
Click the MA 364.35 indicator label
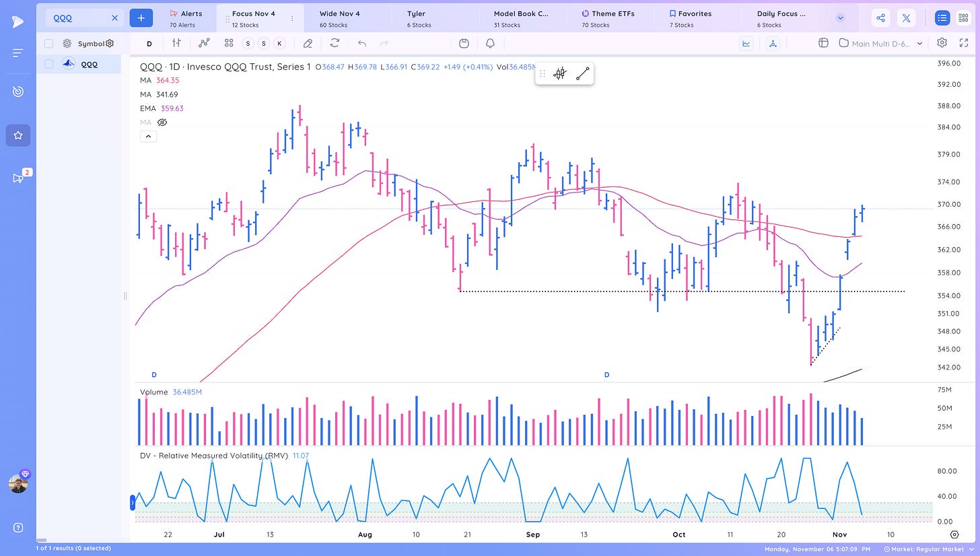(160, 80)
